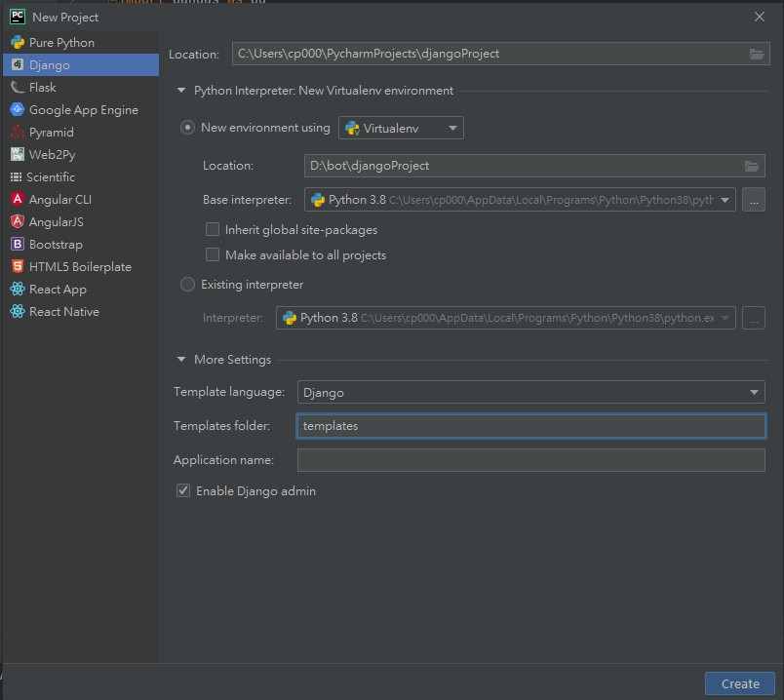The height and width of the screenshot is (700, 784).
Task: Uncheck Enable Django admin checkbox
Action: [183, 490]
